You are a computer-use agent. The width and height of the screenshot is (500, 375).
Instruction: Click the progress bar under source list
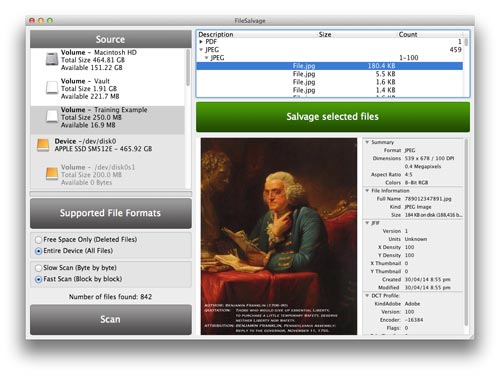(x=111, y=194)
